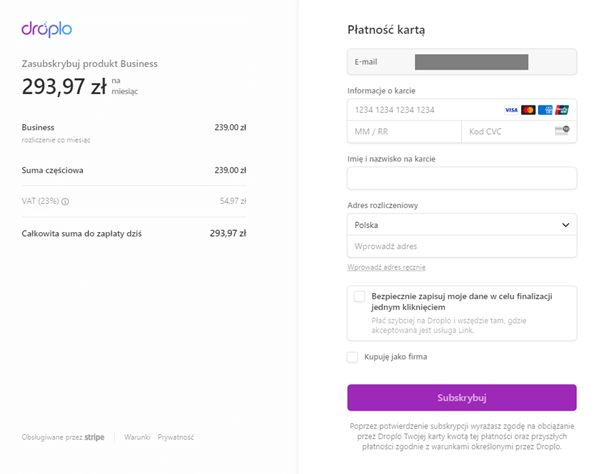Open the Polska country dropdown
This screenshot has width=605, height=474.
pos(462,225)
